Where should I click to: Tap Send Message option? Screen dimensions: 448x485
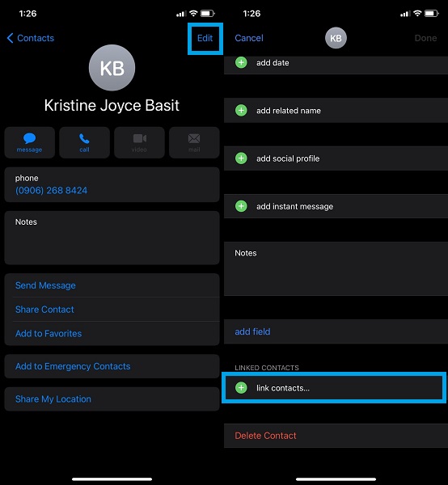pyautogui.click(x=112, y=285)
